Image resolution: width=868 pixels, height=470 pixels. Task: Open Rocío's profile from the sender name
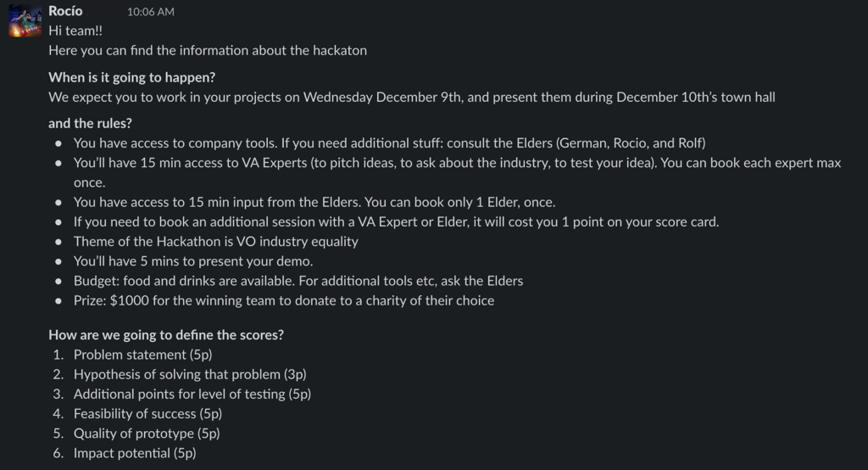65,11
